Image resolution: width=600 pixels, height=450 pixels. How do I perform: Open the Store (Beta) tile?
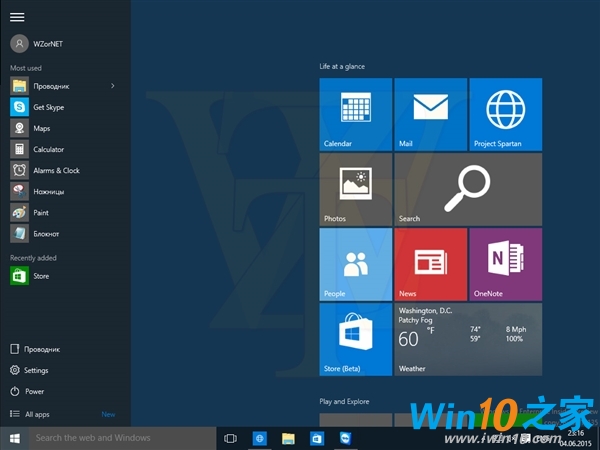[356, 339]
